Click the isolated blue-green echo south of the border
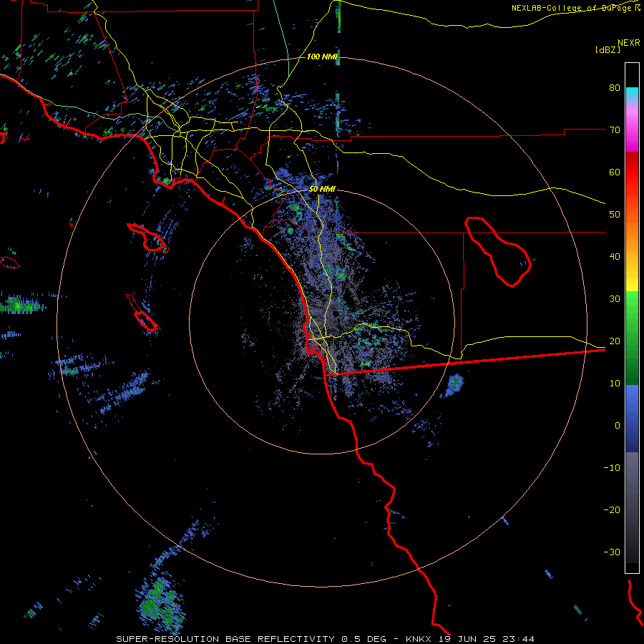The height and width of the screenshot is (644, 644). (454, 385)
